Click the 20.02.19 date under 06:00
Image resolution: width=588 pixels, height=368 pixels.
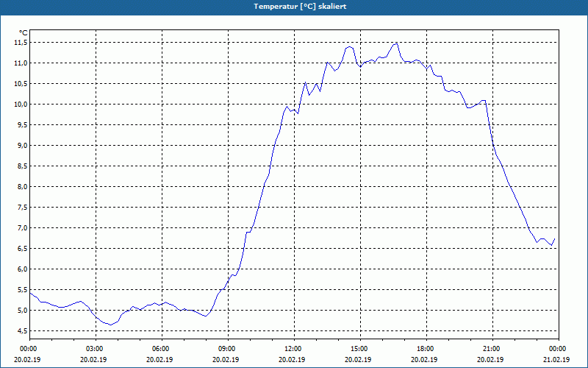click(x=160, y=360)
